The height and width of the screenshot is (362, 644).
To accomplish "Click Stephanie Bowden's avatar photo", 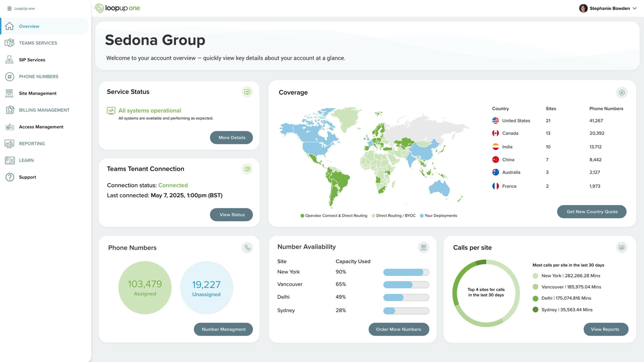I will [x=583, y=8].
